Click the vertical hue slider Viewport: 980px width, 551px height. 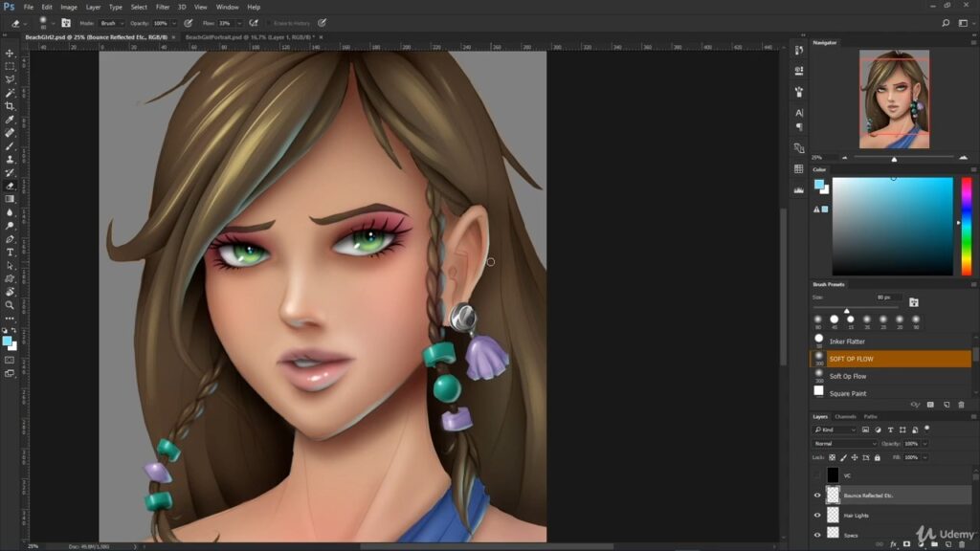pyautogui.click(x=967, y=226)
